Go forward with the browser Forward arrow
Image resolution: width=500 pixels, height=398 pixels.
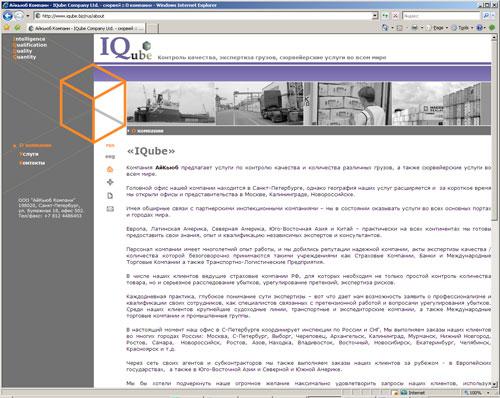[x=19, y=16]
